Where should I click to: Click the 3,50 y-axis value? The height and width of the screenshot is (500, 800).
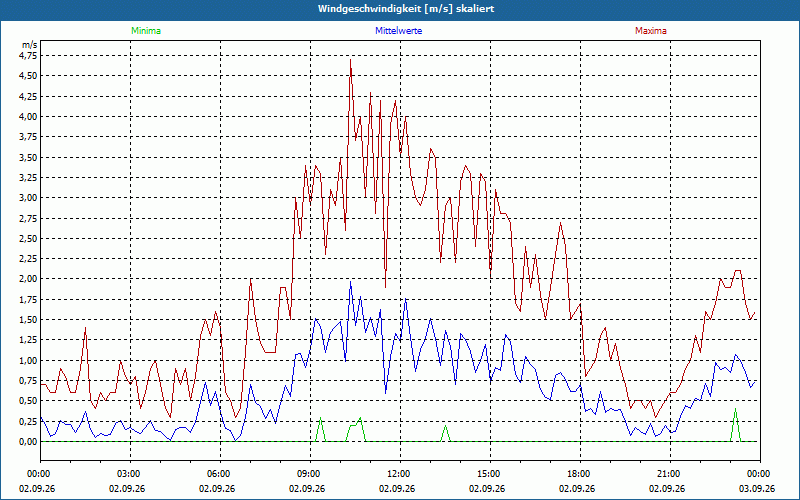point(28,157)
